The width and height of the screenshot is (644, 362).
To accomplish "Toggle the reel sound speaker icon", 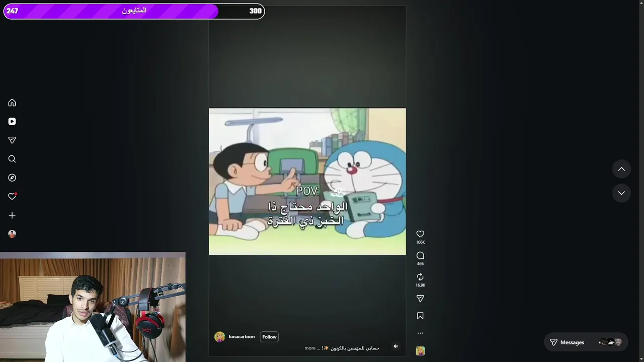I will pos(395,346).
